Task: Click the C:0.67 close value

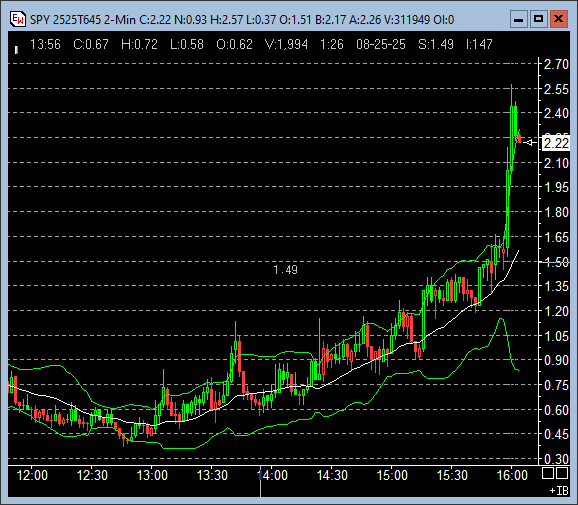Action: [91, 45]
